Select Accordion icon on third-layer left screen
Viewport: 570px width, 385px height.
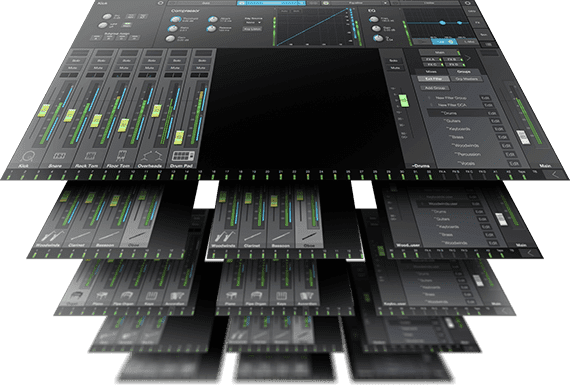[177, 295]
